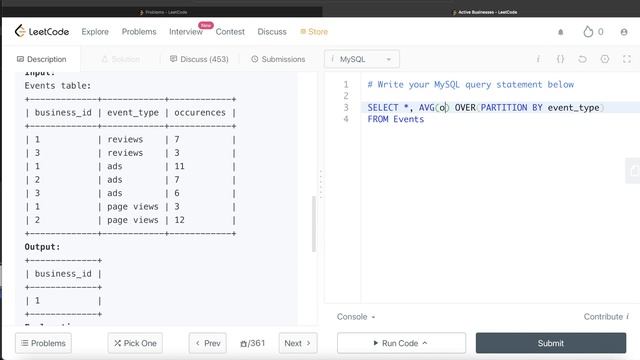Click the problem number 361 indicator
Image resolution: width=640 pixels, height=360 pixels.
[x=253, y=343]
